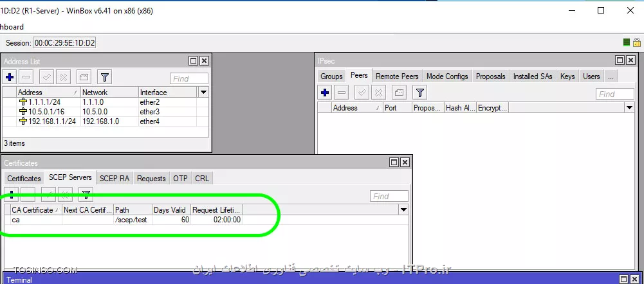The image size is (644, 284).
Task: Select the 10.5.0.1/16 address row
Action: tap(105, 112)
